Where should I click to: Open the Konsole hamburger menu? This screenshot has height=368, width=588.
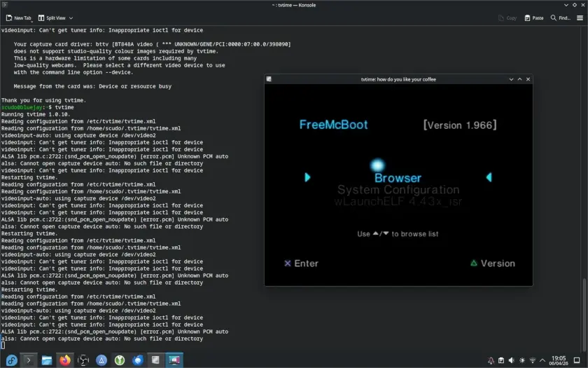click(x=580, y=18)
